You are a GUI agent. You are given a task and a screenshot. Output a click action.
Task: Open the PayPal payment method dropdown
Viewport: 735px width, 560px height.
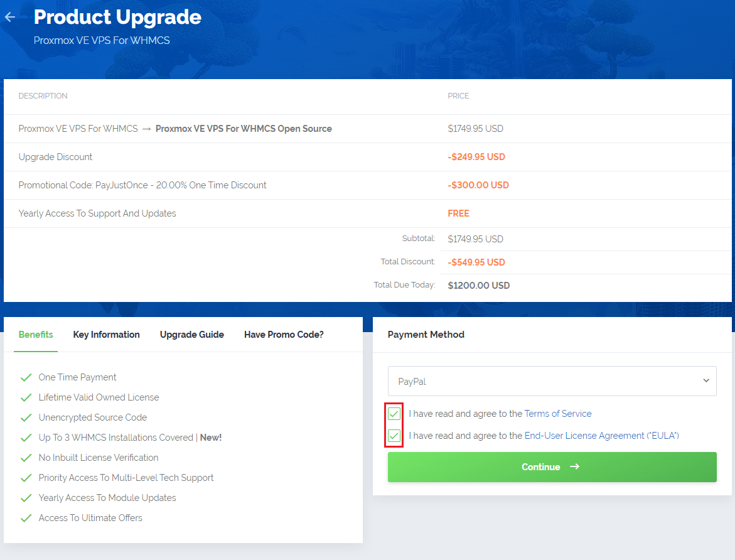click(552, 381)
